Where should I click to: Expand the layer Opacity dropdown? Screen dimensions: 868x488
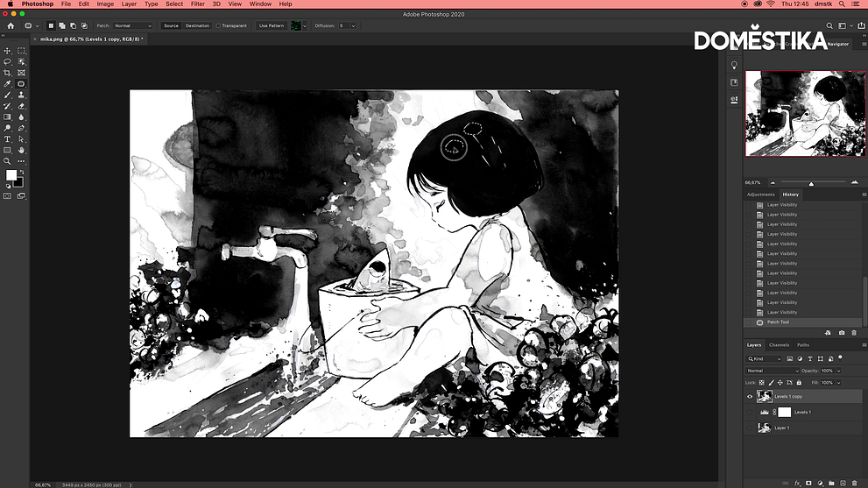point(838,371)
